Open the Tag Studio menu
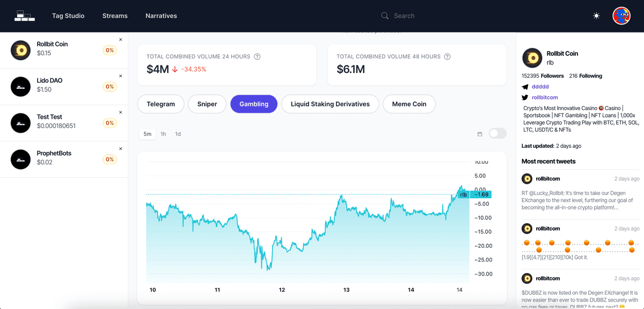The height and width of the screenshot is (309, 644). pyautogui.click(x=68, y=16)
